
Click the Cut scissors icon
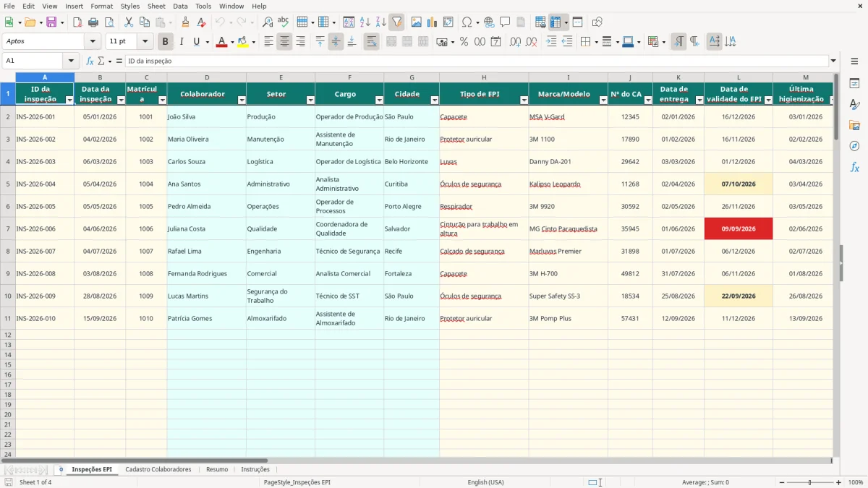pyautogui.click(x=129, y=22)
